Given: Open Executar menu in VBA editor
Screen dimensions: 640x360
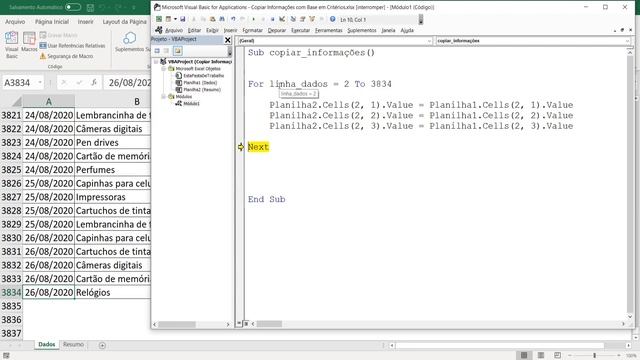Looking at the screenshot, I should click(x=301, y=30).
